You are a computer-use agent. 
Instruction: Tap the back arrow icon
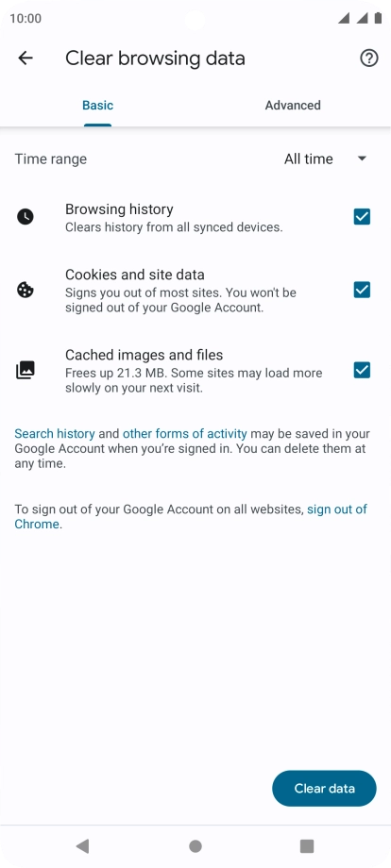click(25, 58)
